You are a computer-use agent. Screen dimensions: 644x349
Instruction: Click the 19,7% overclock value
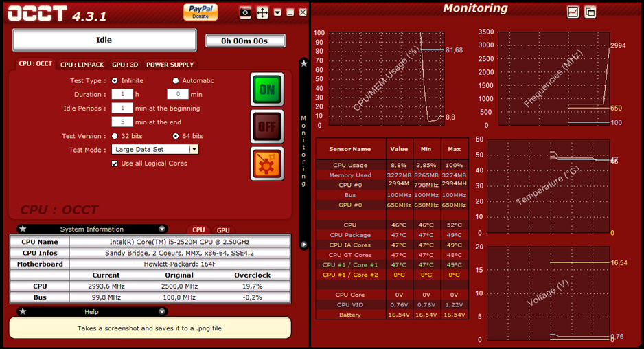click(252, 286)
